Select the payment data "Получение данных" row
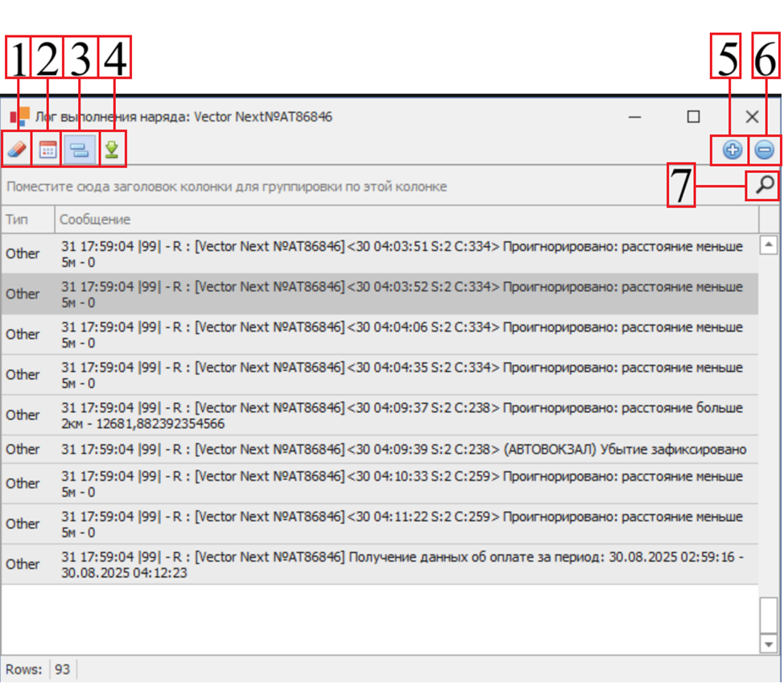 click(402, 564)
